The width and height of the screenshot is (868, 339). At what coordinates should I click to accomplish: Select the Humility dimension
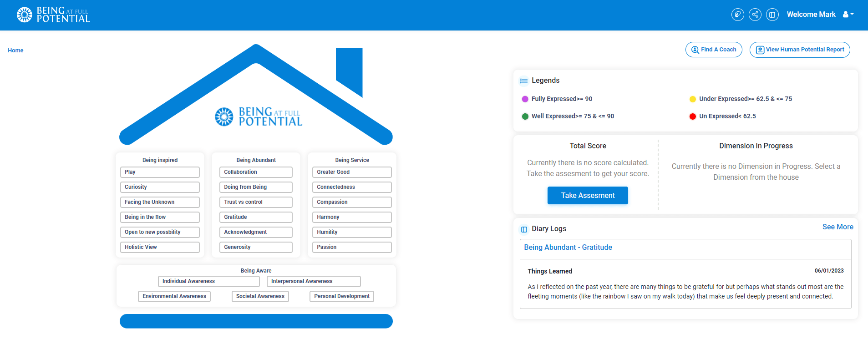coord(352,232)
